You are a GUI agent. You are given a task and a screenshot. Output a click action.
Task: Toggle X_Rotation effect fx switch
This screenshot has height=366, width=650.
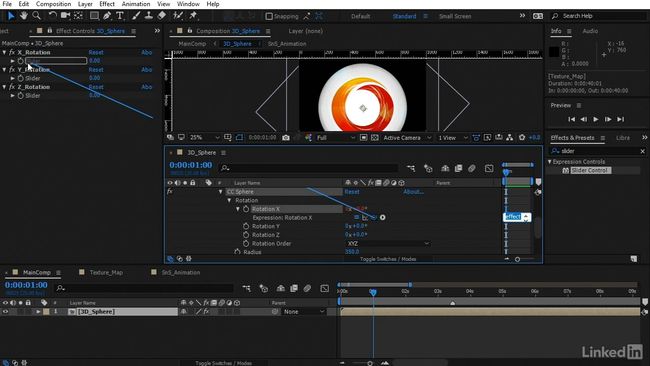pos(12,53)
